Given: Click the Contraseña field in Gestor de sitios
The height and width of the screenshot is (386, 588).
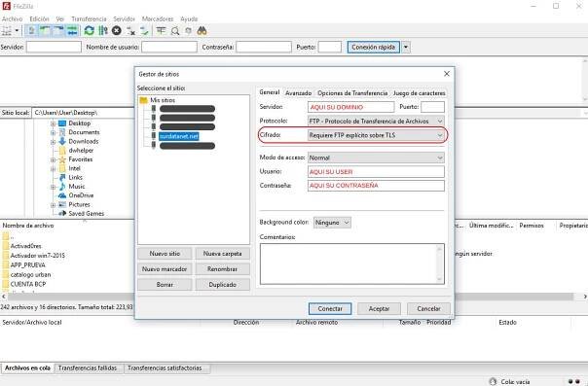Looking at the screenshot, I should pyautogui.click(x=376, y=186).
